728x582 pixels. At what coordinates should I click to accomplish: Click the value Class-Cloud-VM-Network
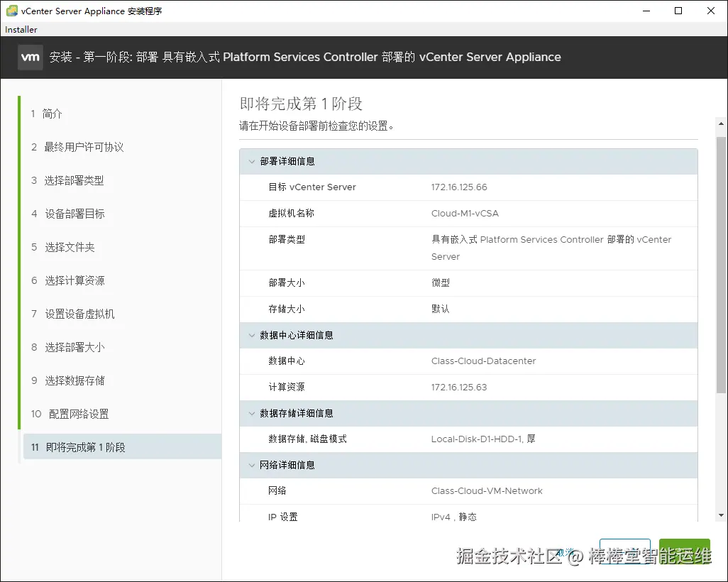tap(487, 490)
